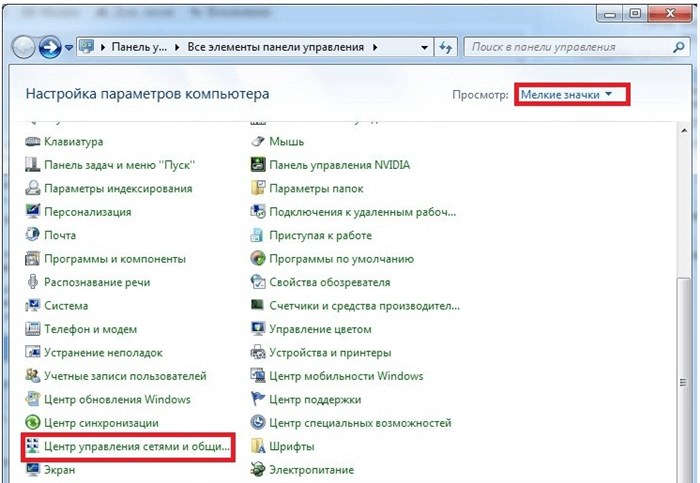This screenshot has height=483, width=700.
Task: Click the Приступая к работе icon
Action: (x=258, y=235)
